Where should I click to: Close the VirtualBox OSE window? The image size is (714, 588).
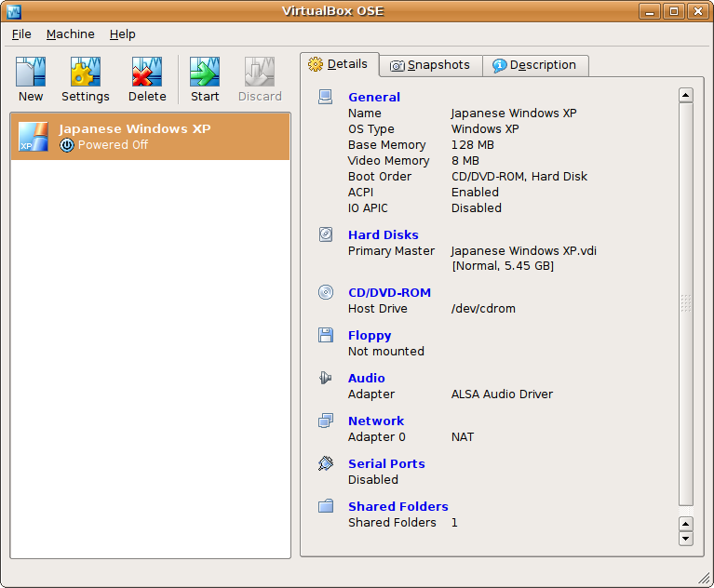[698, 11]
